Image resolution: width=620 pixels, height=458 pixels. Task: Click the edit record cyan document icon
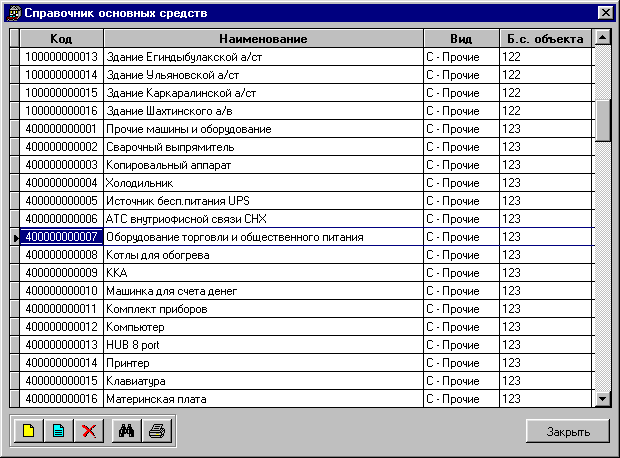pos(59,431)
